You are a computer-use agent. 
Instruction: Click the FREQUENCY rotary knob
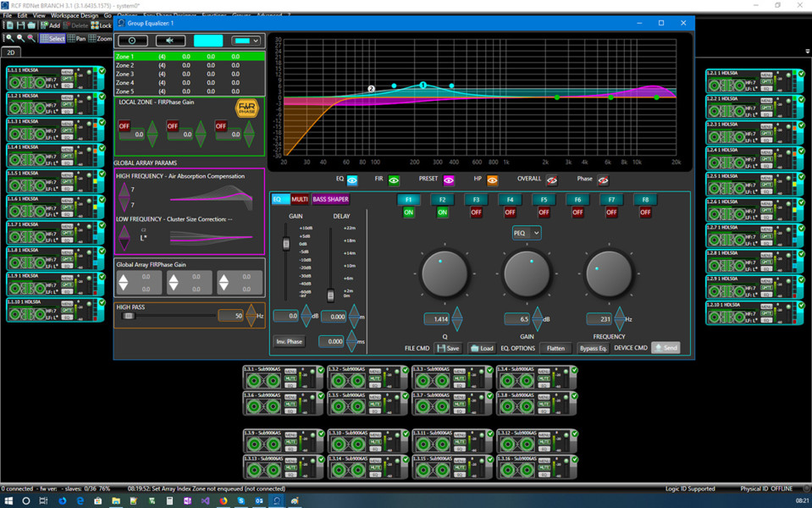609,274
